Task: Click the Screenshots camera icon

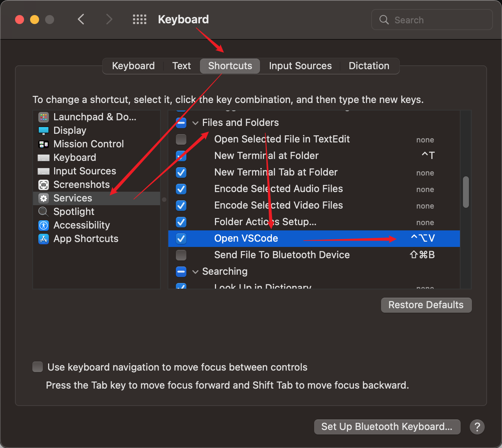Action: tap(44, 185)
